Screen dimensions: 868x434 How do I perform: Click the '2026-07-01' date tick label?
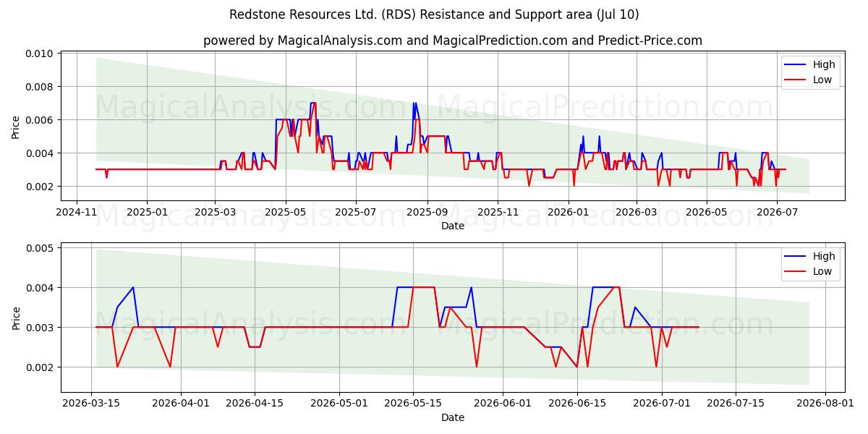(661, 403)
